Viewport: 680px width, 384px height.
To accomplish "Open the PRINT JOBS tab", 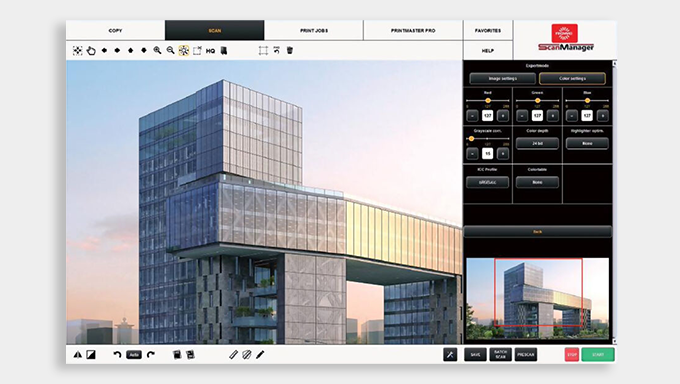I will click(314, 30).
